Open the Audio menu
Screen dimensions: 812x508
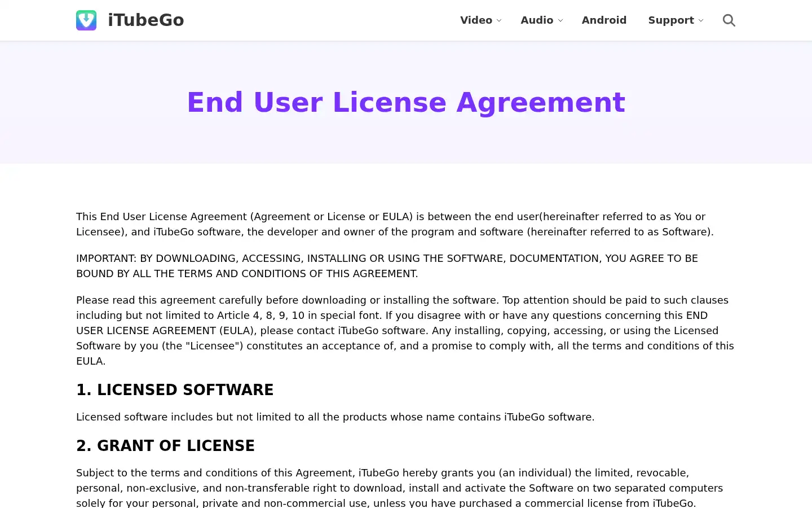pyautogui.click(x=537, y=20)
